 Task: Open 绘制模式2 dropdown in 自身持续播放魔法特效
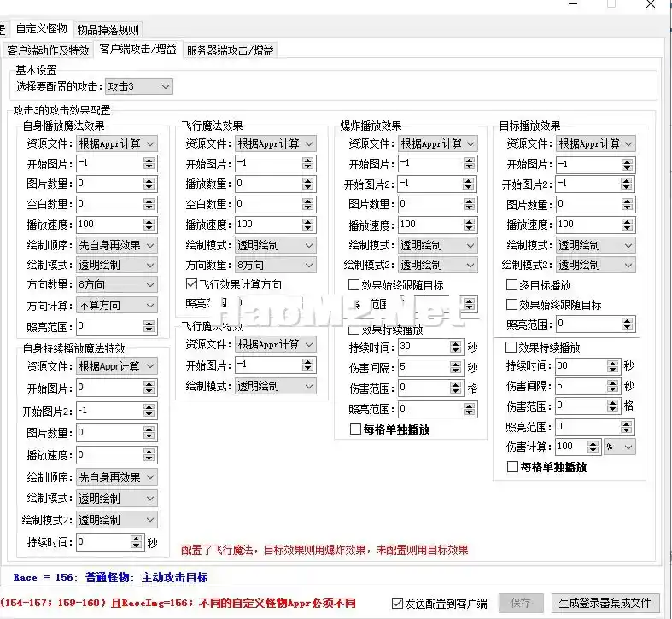117,520
